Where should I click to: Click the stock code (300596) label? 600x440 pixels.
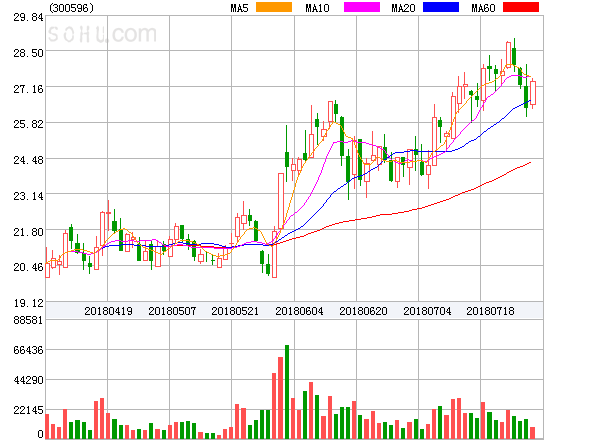coord(71,8)
